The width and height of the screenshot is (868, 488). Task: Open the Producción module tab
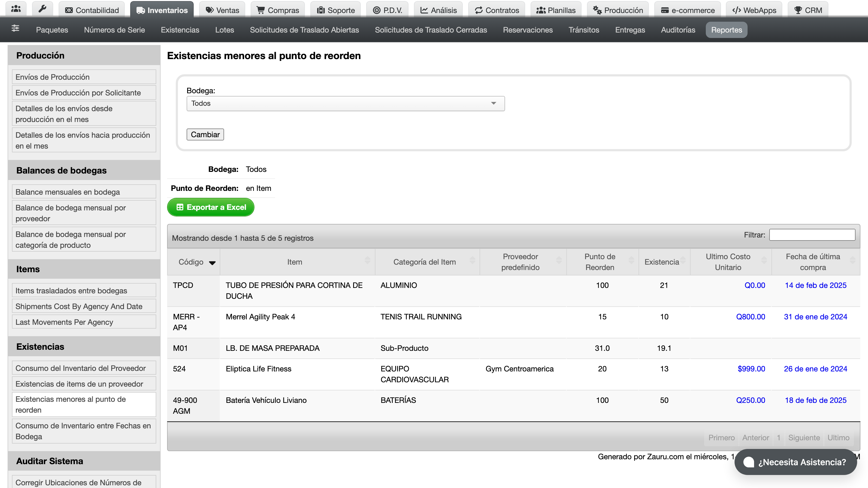point(618,10)
